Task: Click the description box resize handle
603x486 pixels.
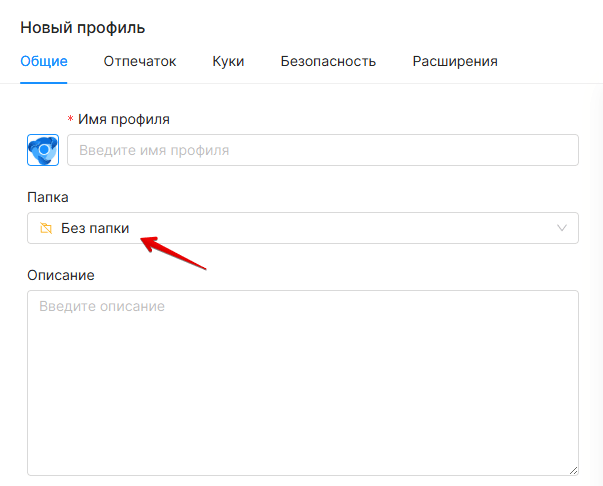Action: pos(573,470)
